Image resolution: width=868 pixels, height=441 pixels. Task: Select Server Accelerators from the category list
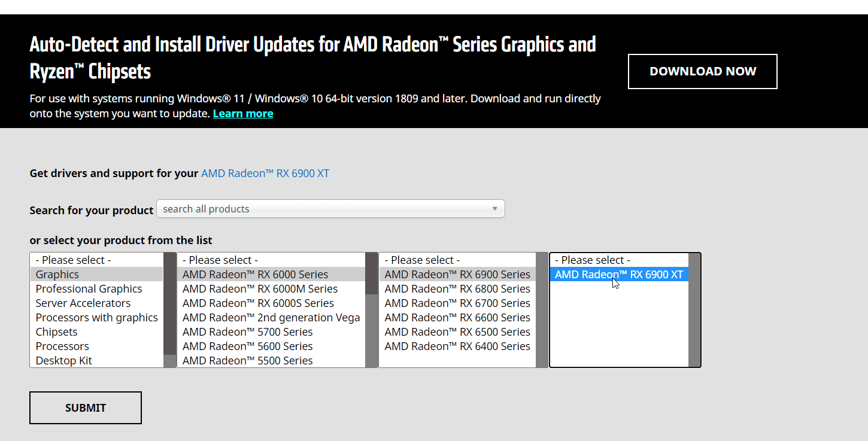83,303
